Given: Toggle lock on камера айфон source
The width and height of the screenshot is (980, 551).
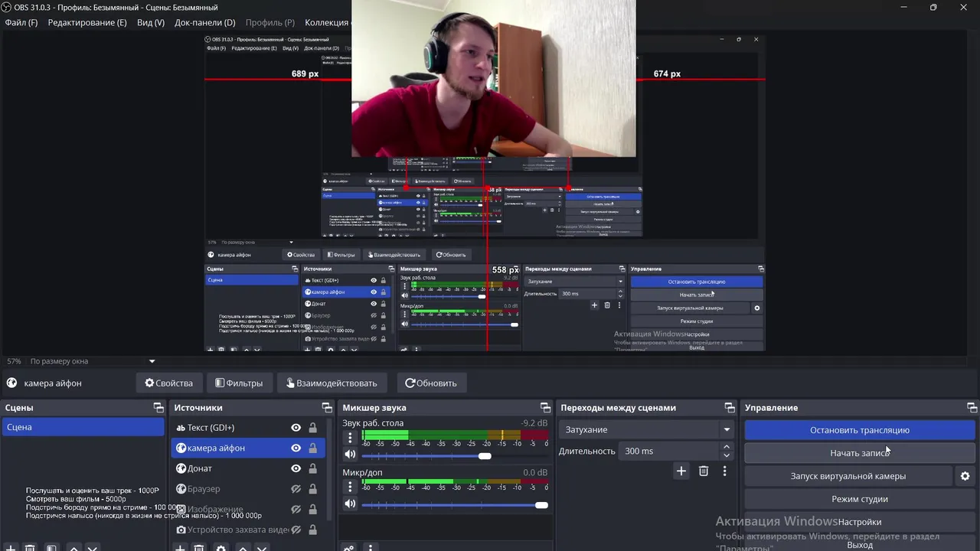Looking at the screenshot, I should tap(312, 448).
